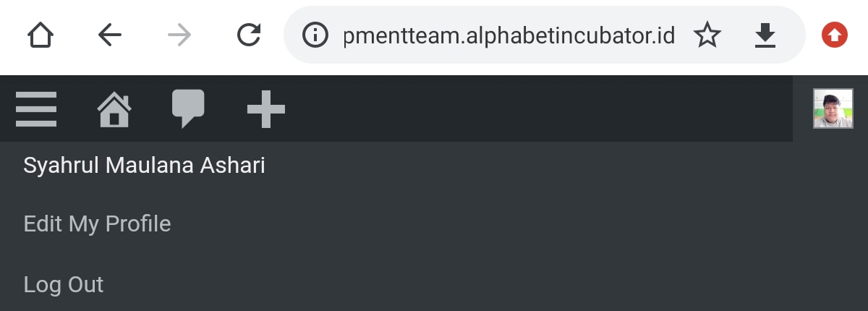Open the plus New content menu
868x311 pixels.
coord(265,110)
